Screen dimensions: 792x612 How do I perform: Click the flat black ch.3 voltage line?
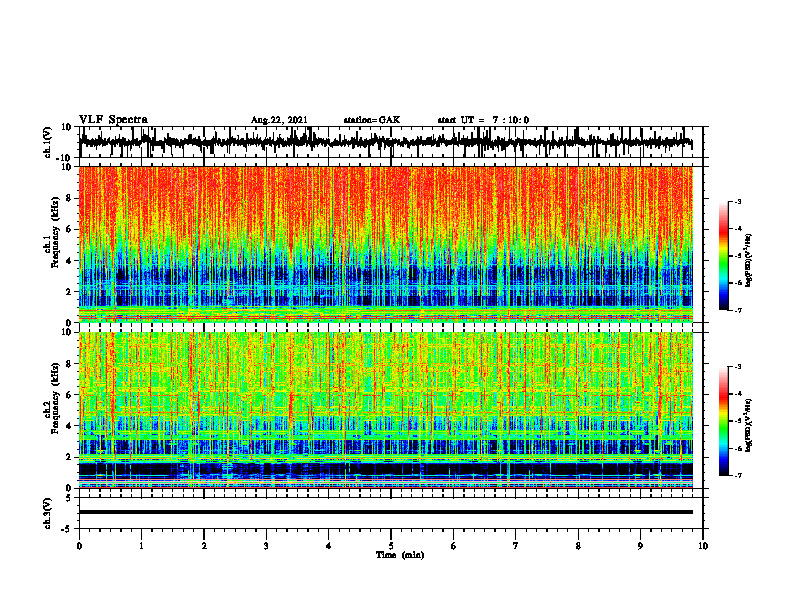[385, 512]
